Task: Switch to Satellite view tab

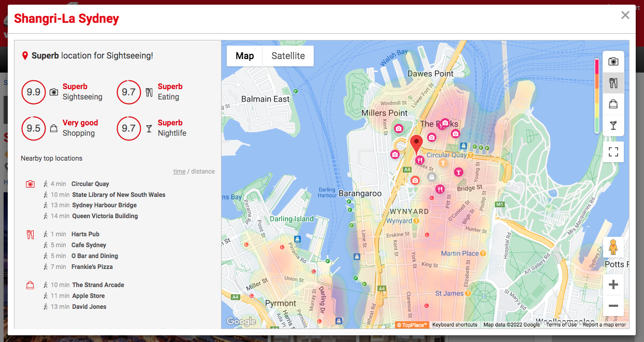Action: [x=288, y=56]
